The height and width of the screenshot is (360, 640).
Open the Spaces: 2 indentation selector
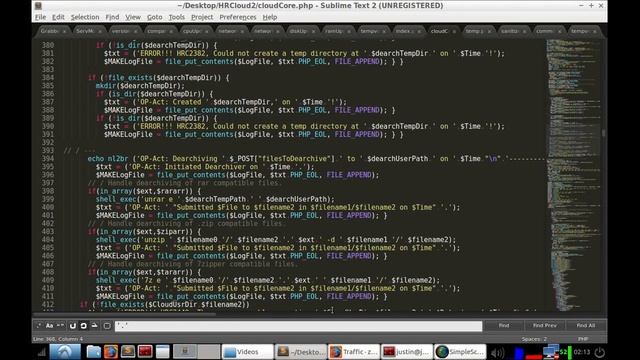click(x=534, y=339)
